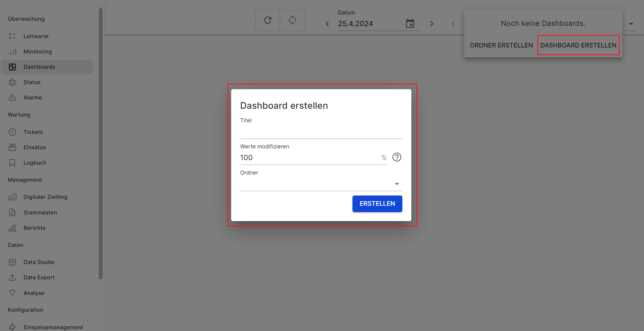Click the sidebar vertical scrollbar
The image size is (644, 331).
(101, 144)
